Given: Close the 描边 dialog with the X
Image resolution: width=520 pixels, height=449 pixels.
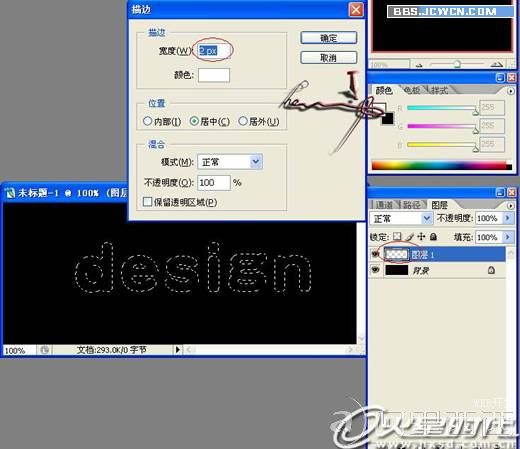Looking at the screenshot, I should click(x=356, y=9).
